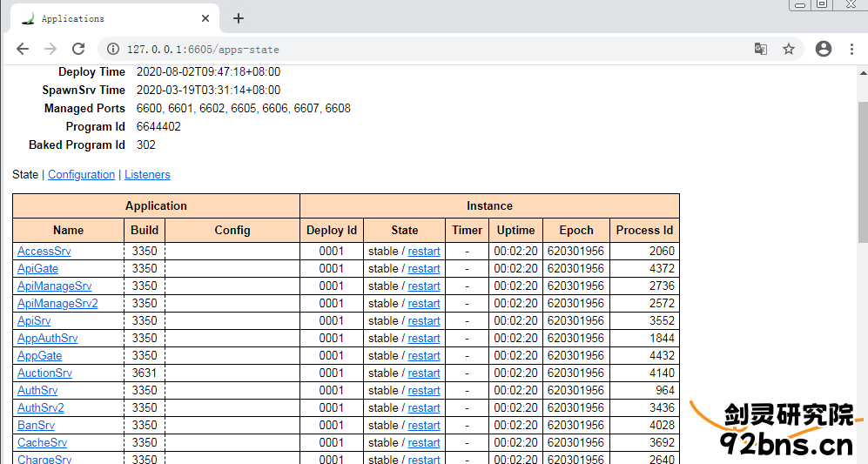Click the address bar URL

pyautogui.click(x=203, y=50)
